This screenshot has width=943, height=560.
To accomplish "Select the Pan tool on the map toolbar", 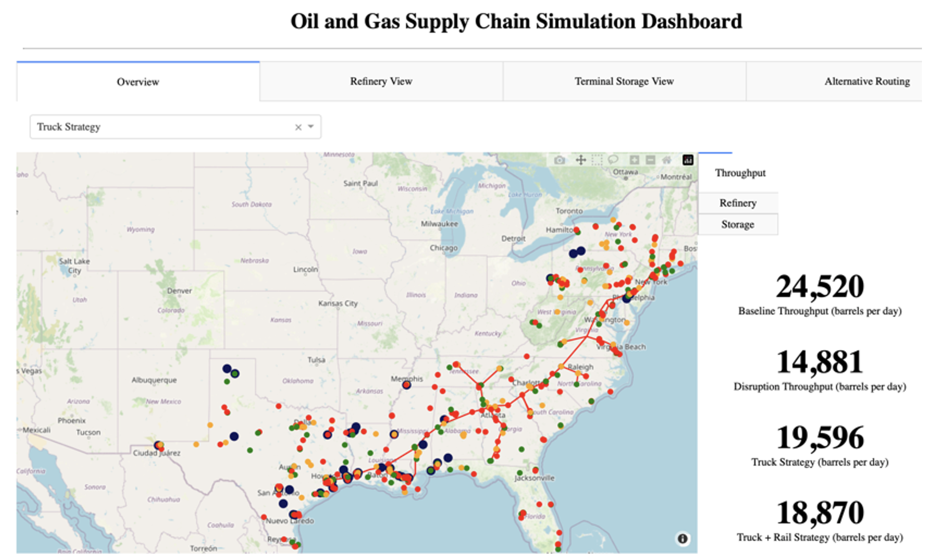I will click(581, 160).
